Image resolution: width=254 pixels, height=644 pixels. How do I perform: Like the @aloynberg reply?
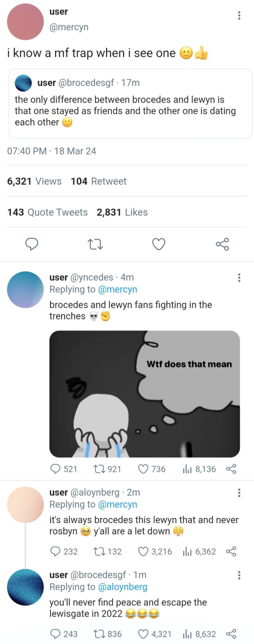point(143,551)
